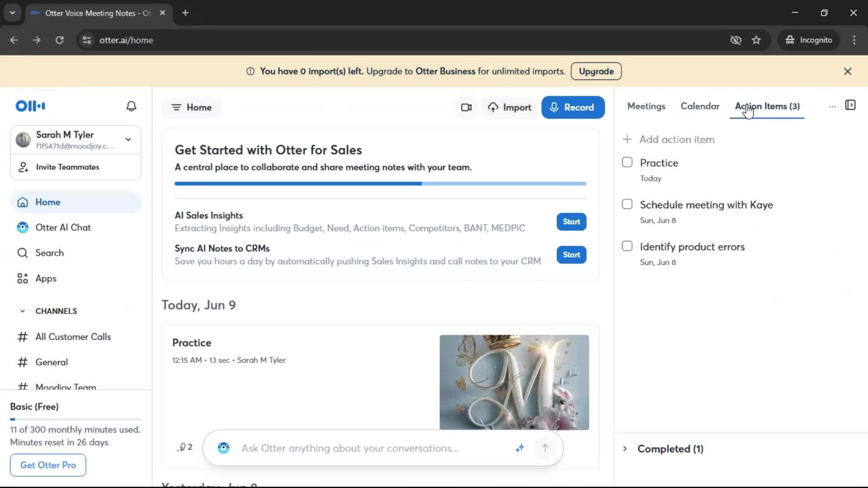Click the Upgrade button in banner

click(x=596, y=71)
